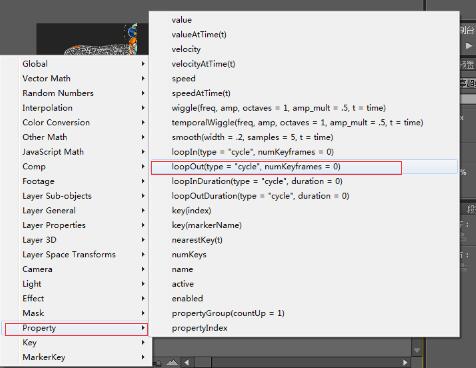Choose the loopOut cycle numKeyframes expression
Image resolution: width=476 pixels, height=368 pixels.
point(304,167)
